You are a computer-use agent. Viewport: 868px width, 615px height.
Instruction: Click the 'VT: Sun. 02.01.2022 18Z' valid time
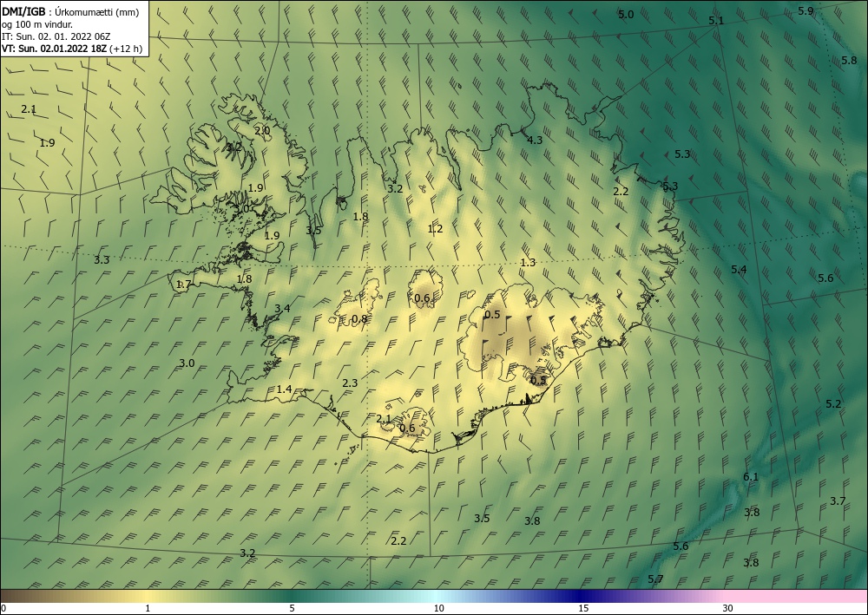(54, 49)
